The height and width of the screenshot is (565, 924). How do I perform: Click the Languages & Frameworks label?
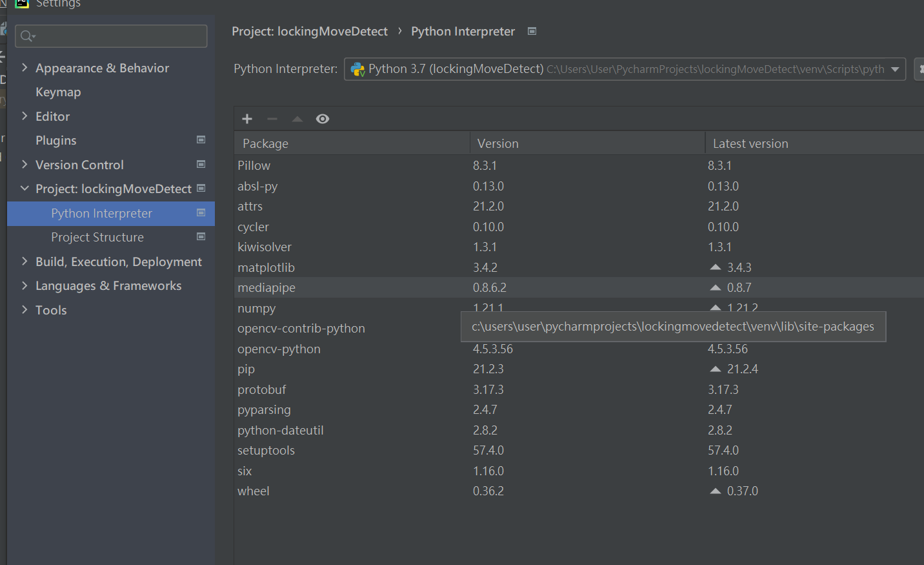[108, 285]
